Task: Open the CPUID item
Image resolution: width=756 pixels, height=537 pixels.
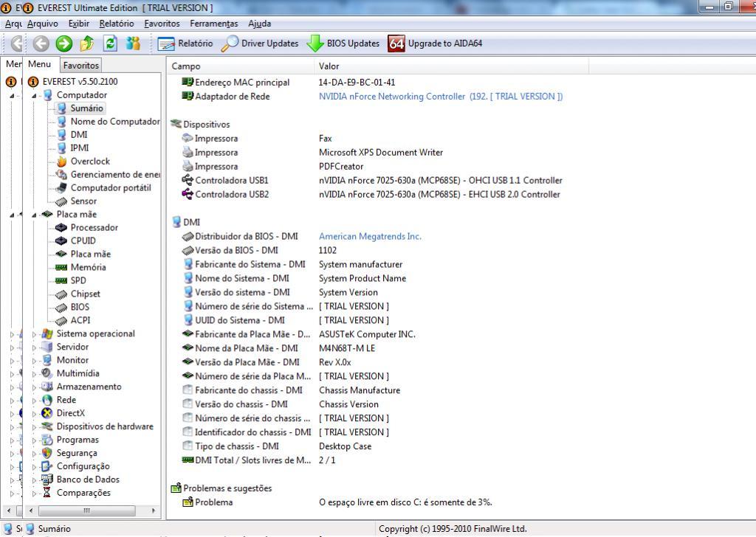Action: tap(83, 240)
